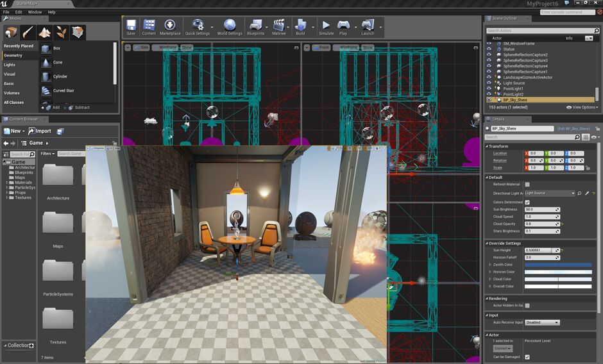Click the Horizon Color swatch bar
This screenshot has width=603, height=364.
558,272
